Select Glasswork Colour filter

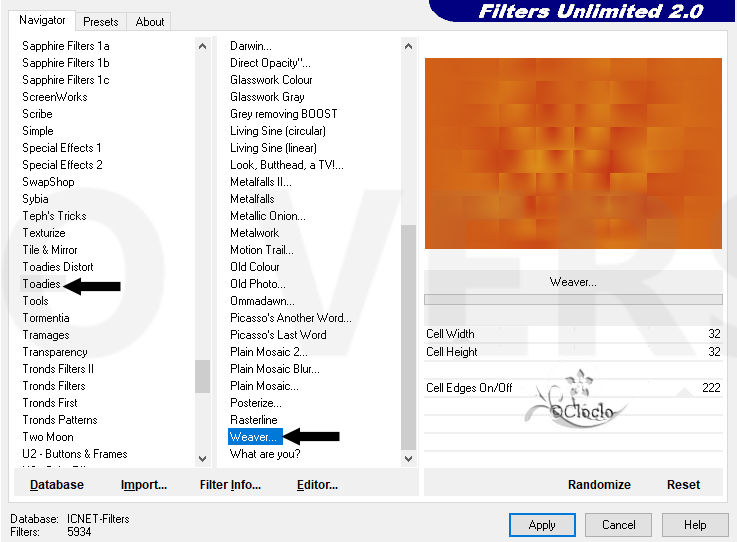tap(271, 80)
